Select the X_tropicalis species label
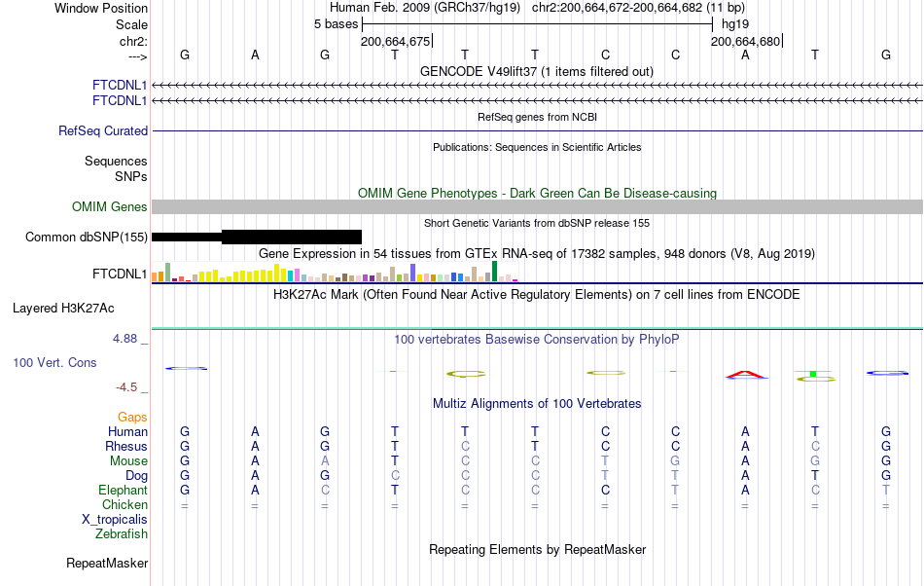Image resolution: width=924 pixels, height=586 pixels. pos(115,520)
